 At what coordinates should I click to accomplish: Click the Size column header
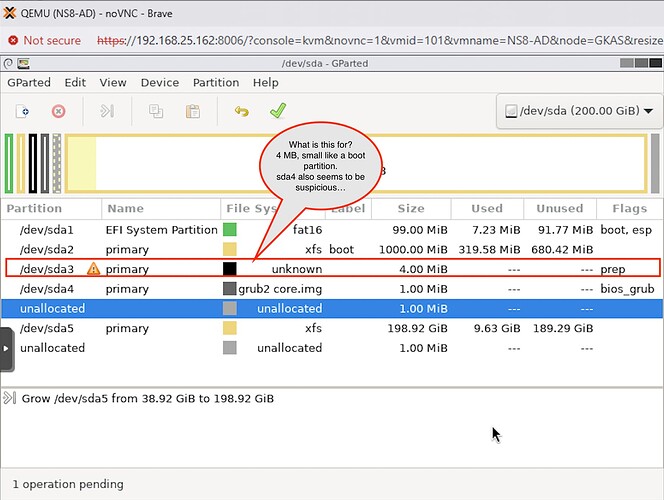411,208
